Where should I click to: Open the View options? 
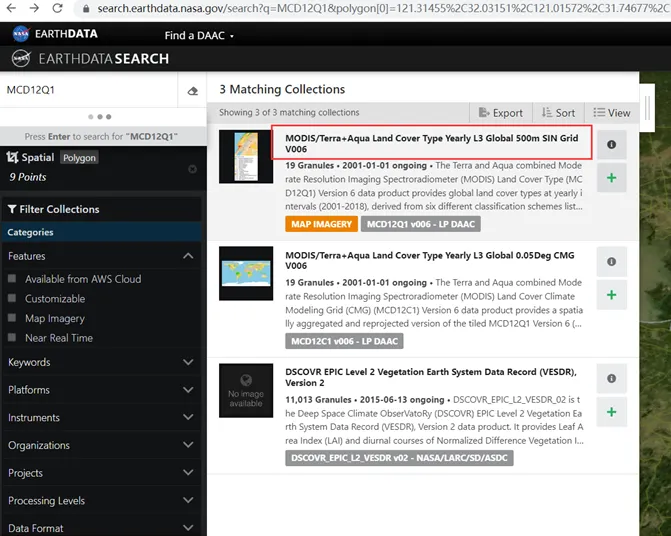(612, 113)
